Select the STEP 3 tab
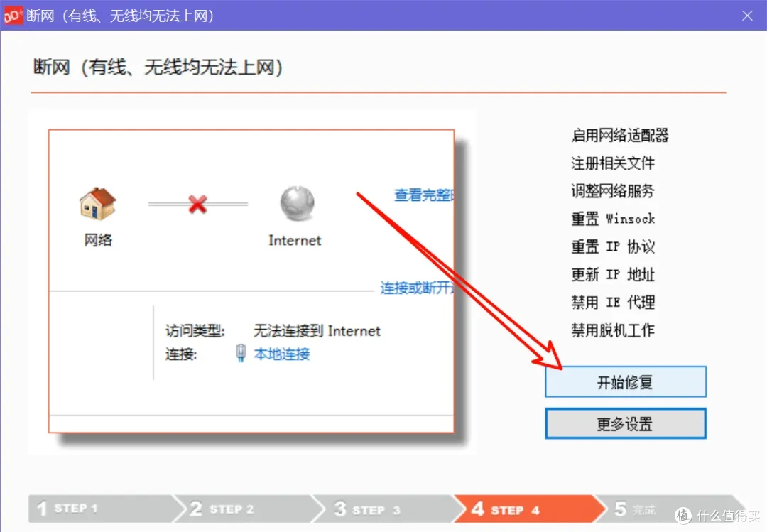 [388, 509]
